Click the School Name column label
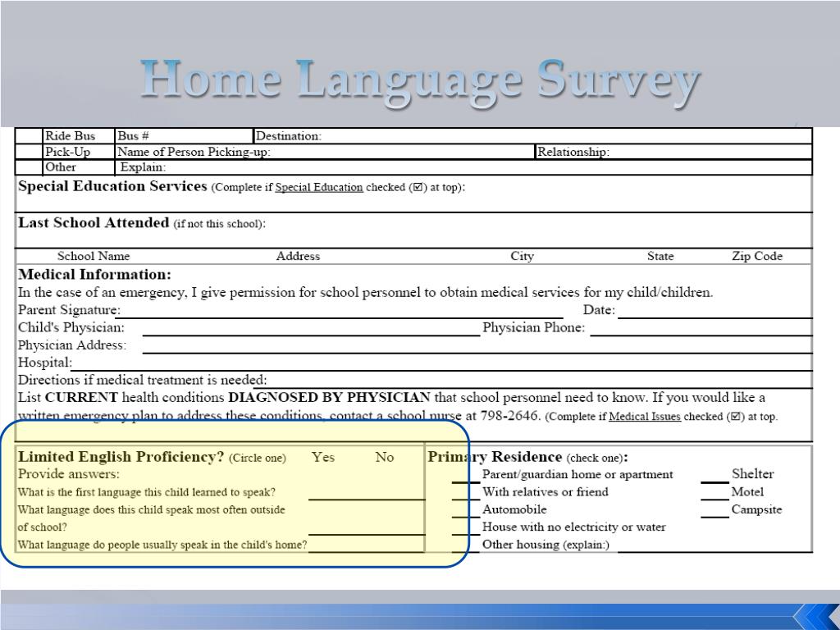840x630 pixels. [94, 256]
